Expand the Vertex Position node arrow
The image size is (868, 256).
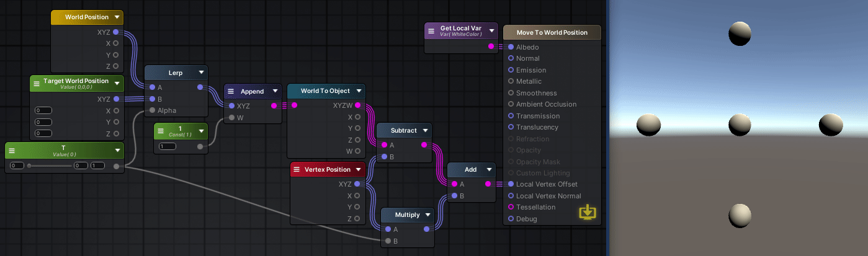click(x=360, y=169)
